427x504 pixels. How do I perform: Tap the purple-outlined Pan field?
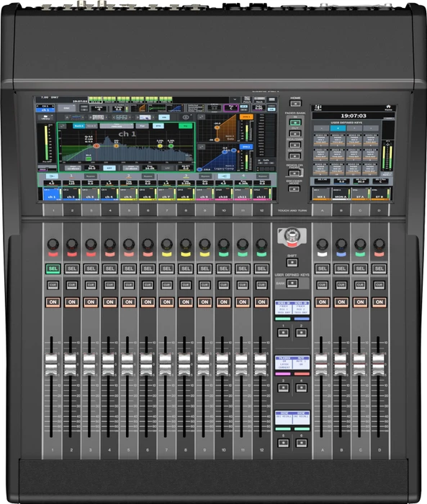tap(231, 108)
